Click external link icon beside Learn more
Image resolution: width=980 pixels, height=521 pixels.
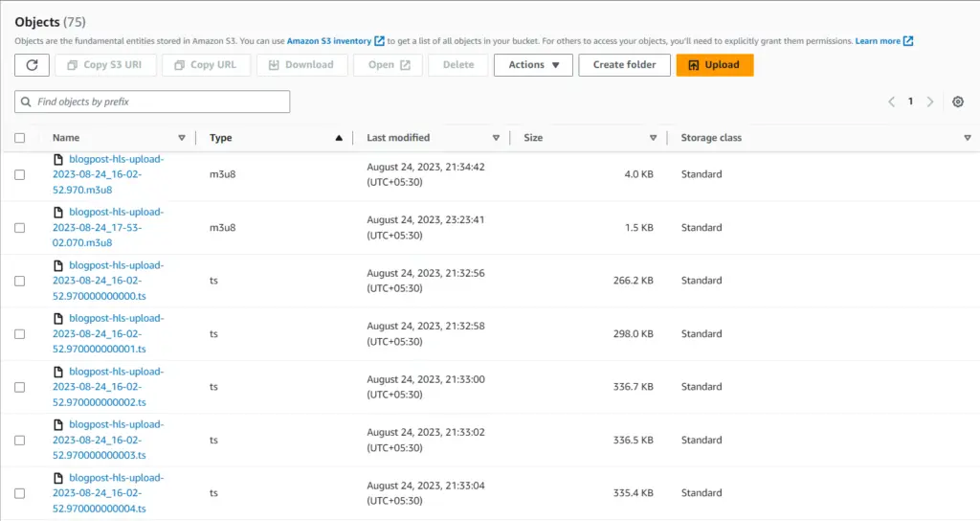pos(908,41)
